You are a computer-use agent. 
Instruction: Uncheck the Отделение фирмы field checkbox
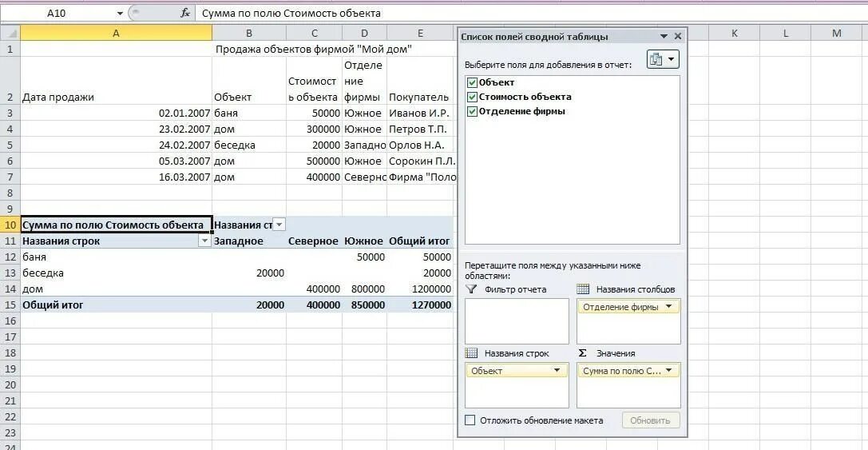point(472,111)
